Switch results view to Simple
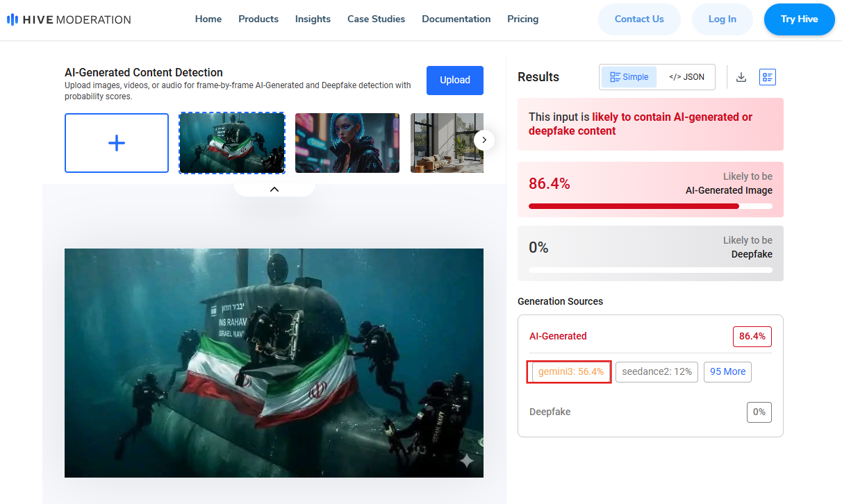Image resolution: width=842 pixels, height=504 pixels. [x=629, y=77]
